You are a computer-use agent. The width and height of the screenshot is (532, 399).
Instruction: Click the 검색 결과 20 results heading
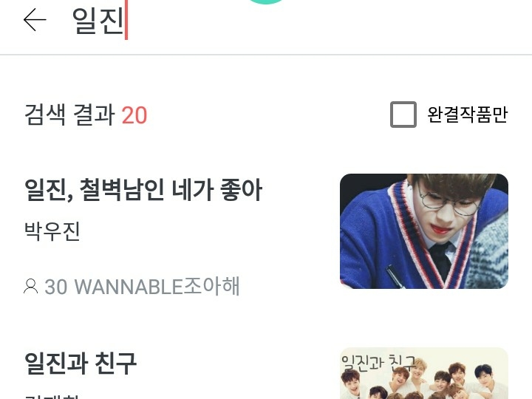(86, 115)
